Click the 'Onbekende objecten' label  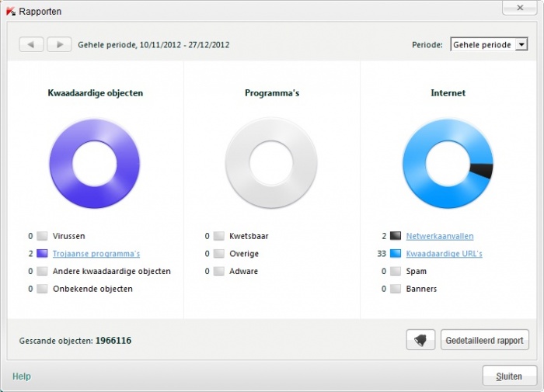point(92,289)
